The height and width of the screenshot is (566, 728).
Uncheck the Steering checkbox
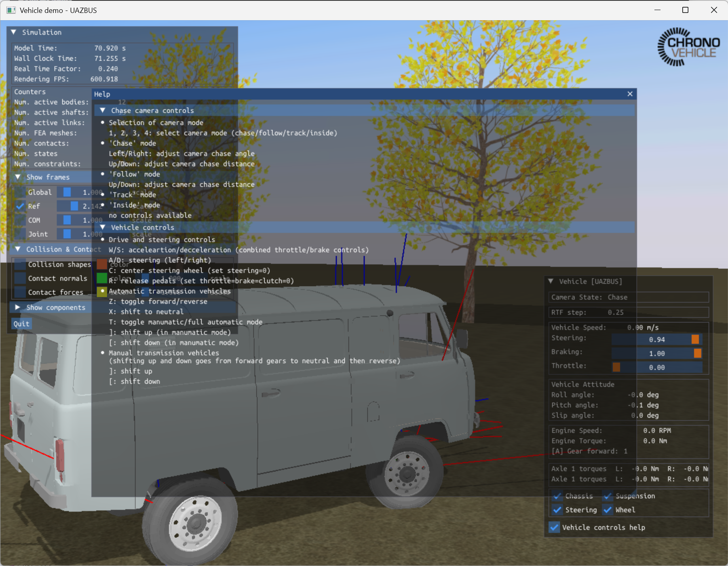557,510
